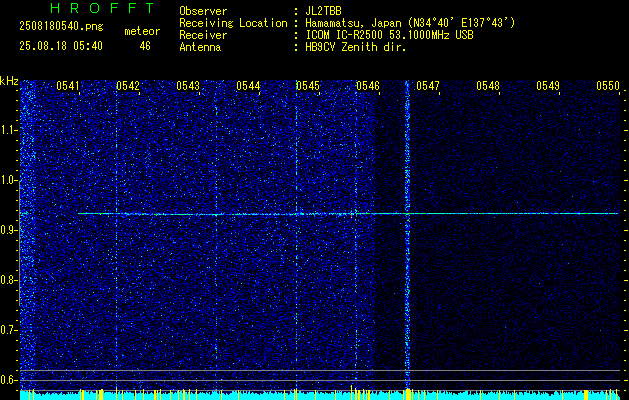Click the horizontal carrier line near 0.93 kHz
629x400 pixels.
click(x=348, y=214)
